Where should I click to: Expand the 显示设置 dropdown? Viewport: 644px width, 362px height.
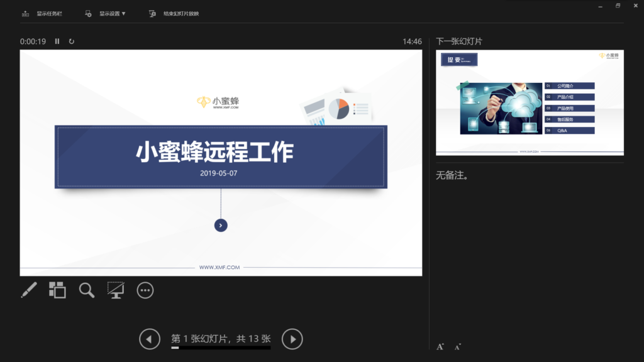point(106,13)
